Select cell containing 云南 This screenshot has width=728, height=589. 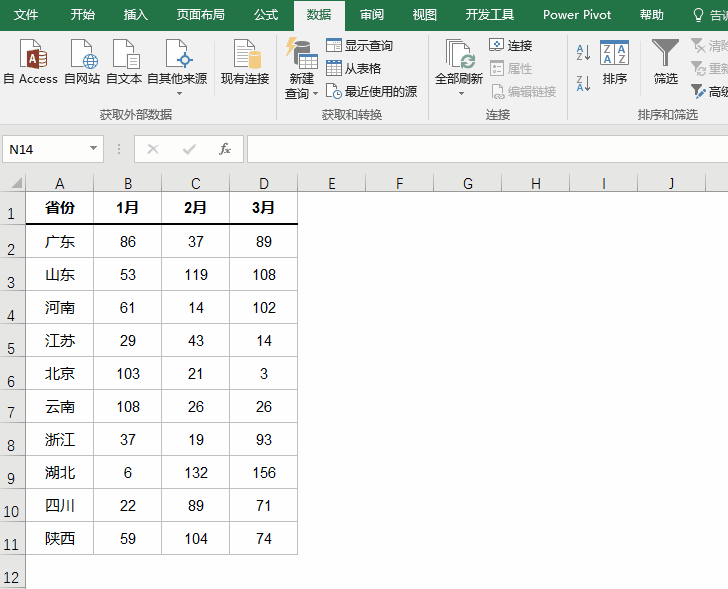click(59, 406)
